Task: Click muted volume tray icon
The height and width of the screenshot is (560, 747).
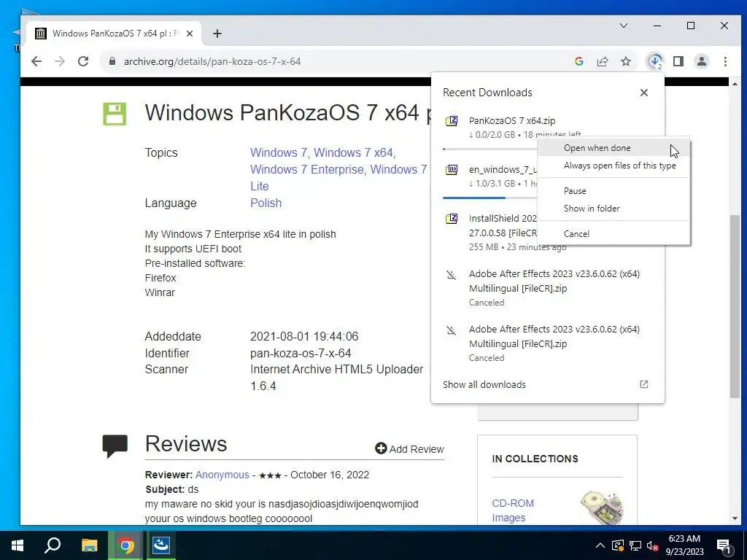Action: click(x=652, y=545)
